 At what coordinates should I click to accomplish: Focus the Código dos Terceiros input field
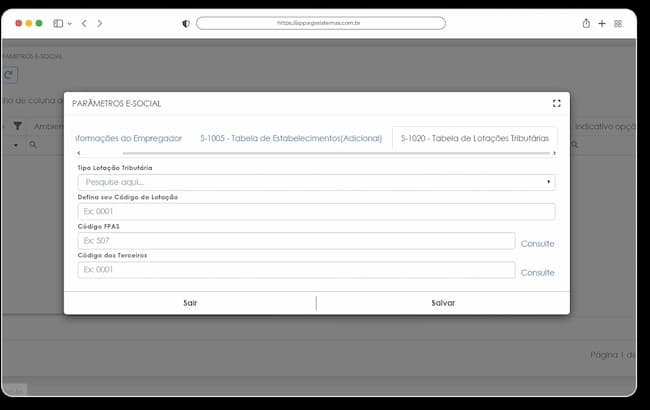(296, 269)
